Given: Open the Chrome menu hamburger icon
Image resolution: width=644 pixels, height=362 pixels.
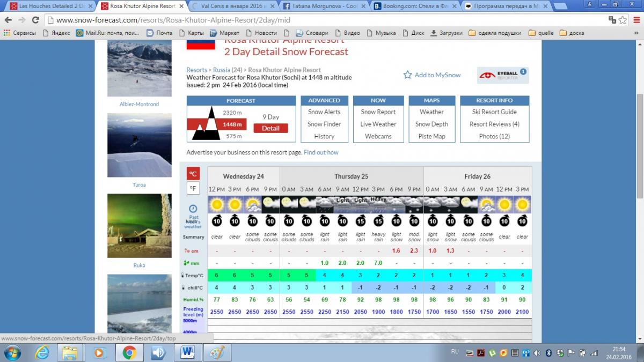Looking at the screenshot, I should click(636, 20).
